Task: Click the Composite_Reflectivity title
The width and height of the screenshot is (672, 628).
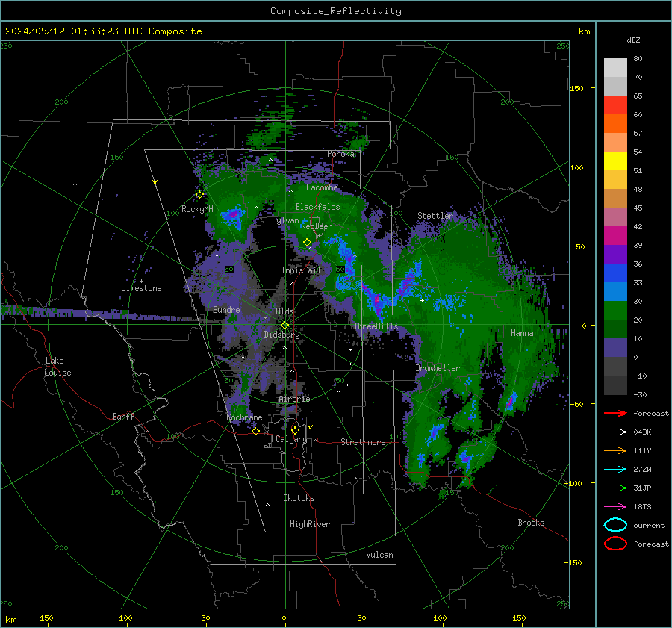Action: [336, 11]
